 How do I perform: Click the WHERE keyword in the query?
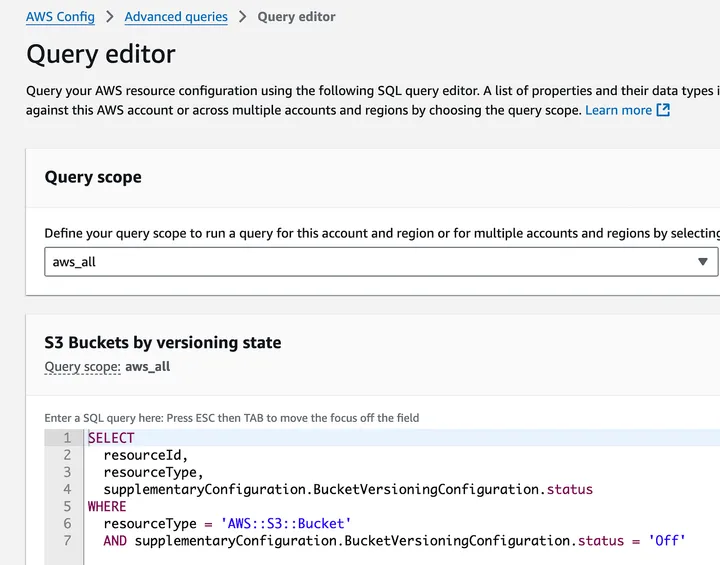(x=107, y=507)
